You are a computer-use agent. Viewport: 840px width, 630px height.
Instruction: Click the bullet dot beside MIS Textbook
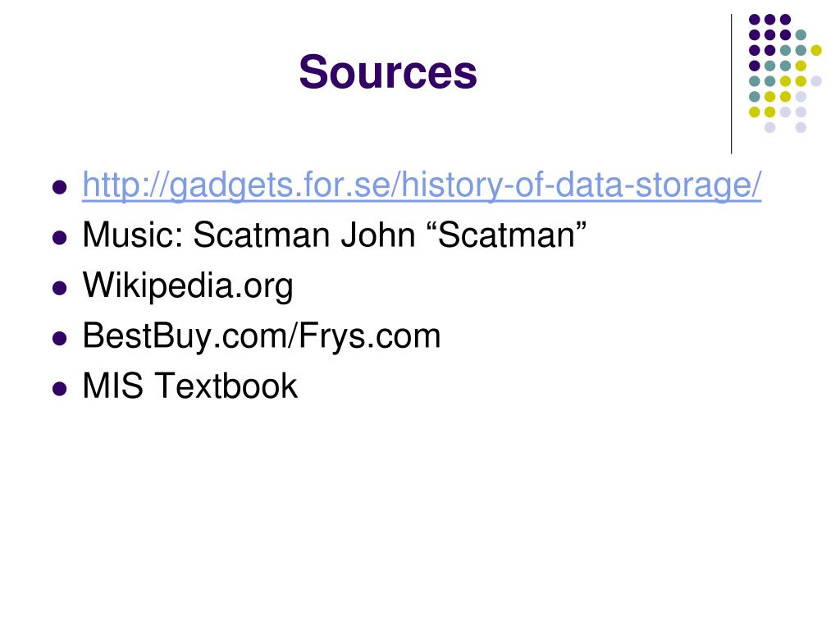59,388
